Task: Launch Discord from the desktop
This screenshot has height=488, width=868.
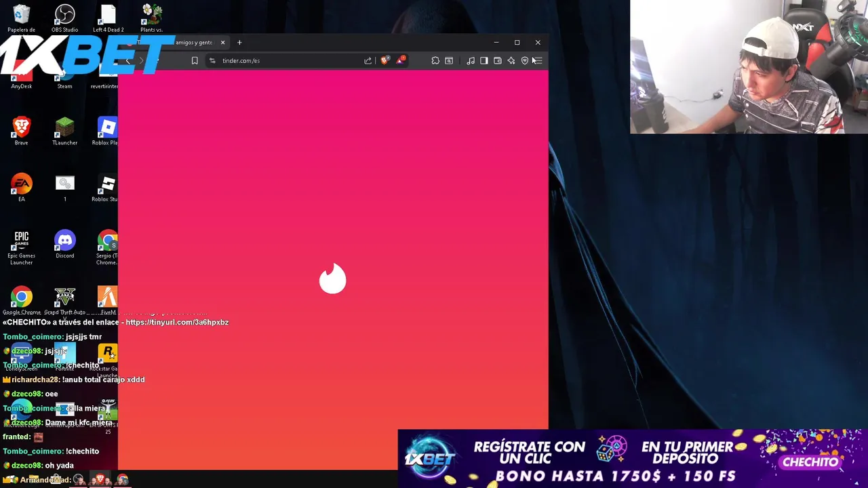Action: pyautogui.click(x=64, y=244)
